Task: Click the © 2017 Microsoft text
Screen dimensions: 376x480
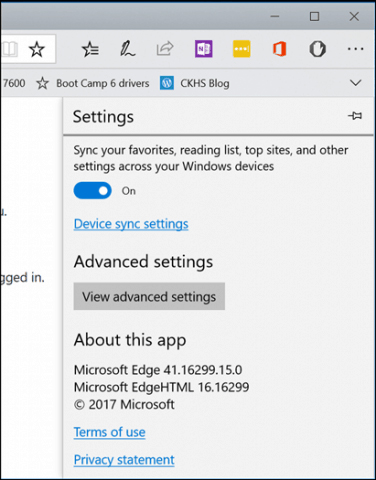Action: tap(124, 405)
